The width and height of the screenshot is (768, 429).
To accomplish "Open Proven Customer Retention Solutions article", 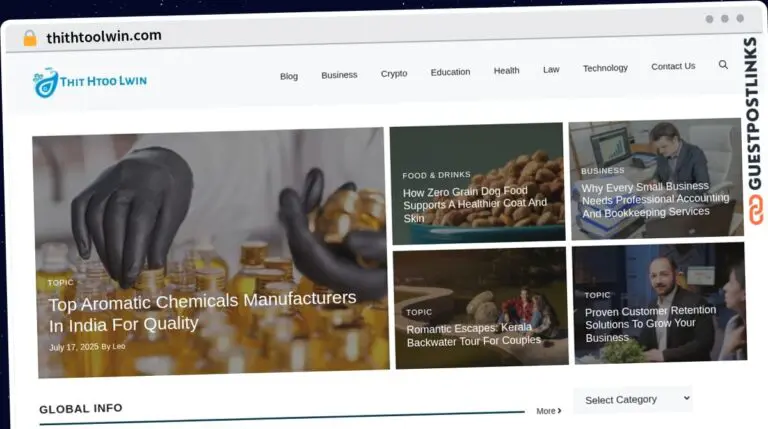I will click(x=650, y=323).
